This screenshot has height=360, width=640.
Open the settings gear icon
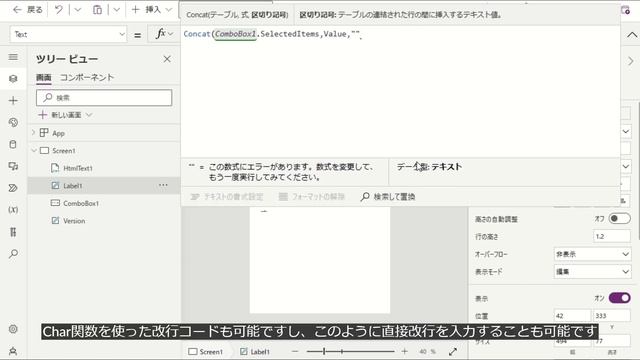coord(13,329)
